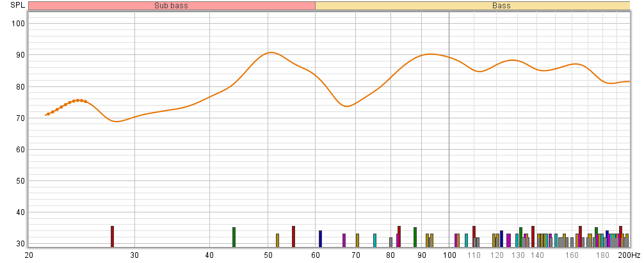
Task: Select the red mode bar near 27 Hz
Action: (x=112, y=236)
